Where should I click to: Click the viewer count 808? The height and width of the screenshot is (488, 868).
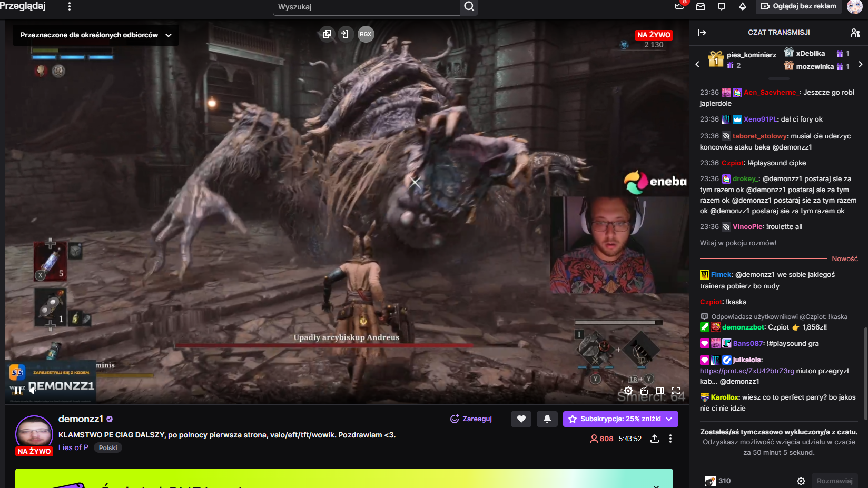(601, 439)
